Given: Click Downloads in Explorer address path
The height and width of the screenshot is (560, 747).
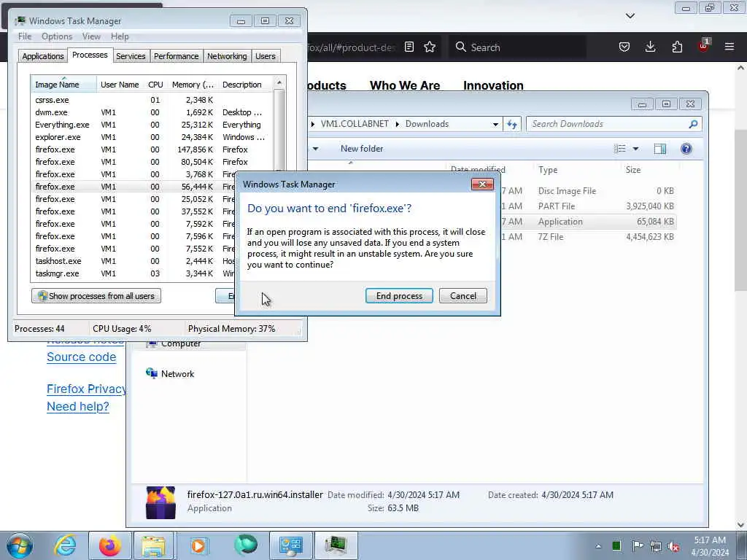Looking at the screenshot, I should click(427, 124).
